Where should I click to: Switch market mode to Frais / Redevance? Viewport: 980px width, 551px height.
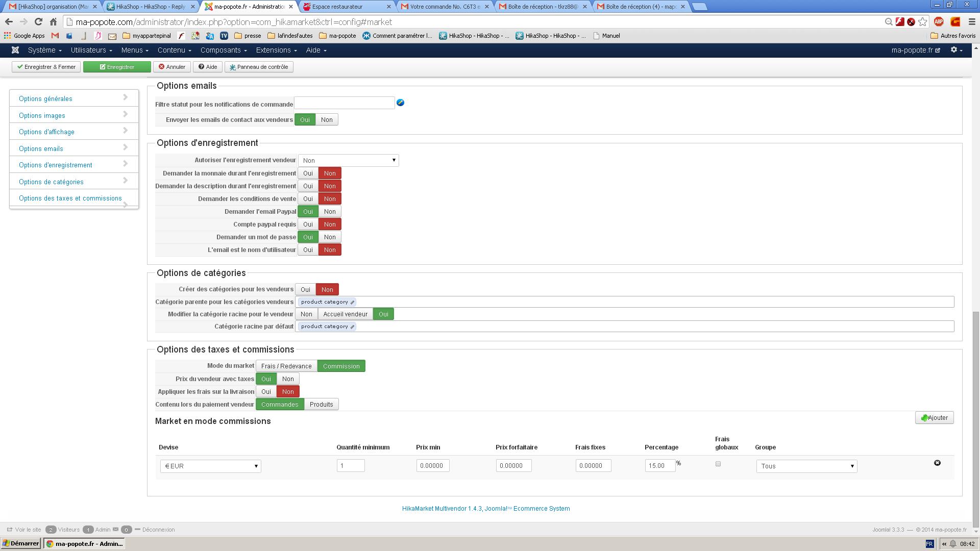click(286, 366)
